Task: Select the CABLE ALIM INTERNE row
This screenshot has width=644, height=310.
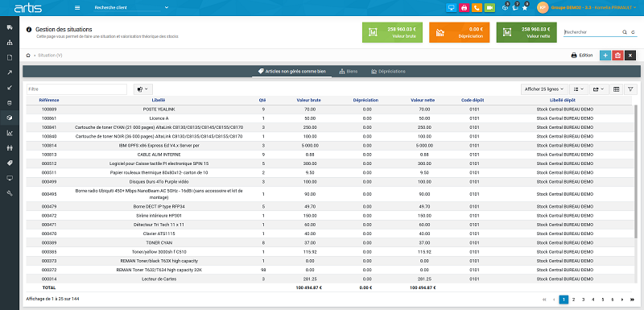Action: 329,155
